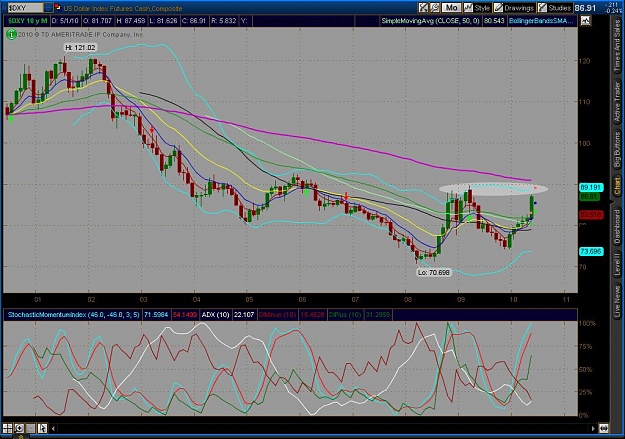625x439 pixels.
Task: Click the H: 121.02 high label
Action: 81,47
